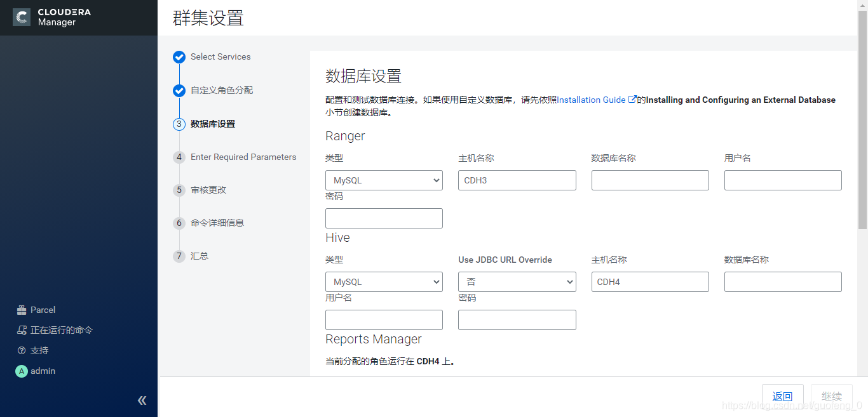
Task: Click the 继续 continue button
Action: pyautogui.click(x=832, y=397)
